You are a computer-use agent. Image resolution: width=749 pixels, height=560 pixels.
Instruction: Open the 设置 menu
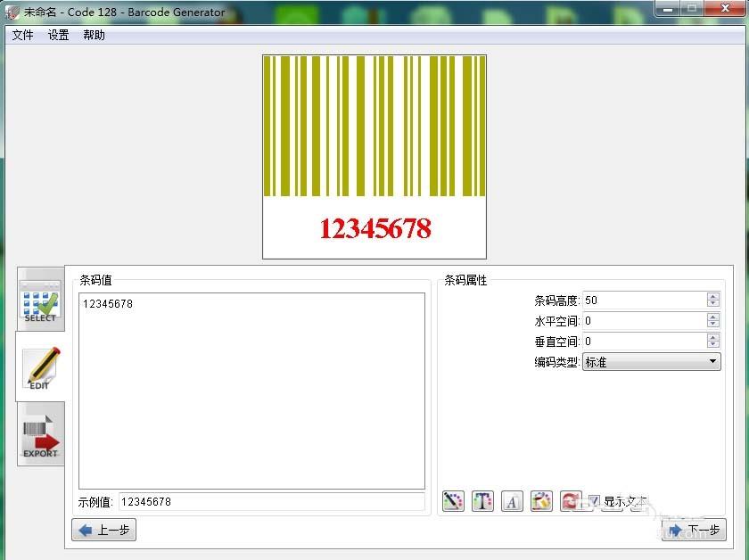(58, 35)
